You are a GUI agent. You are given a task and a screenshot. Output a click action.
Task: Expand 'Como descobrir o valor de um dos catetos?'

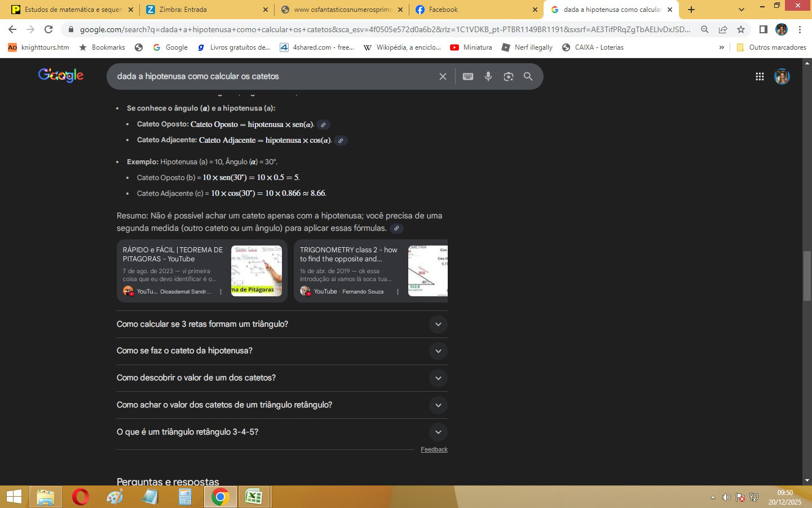click(438, 378)
